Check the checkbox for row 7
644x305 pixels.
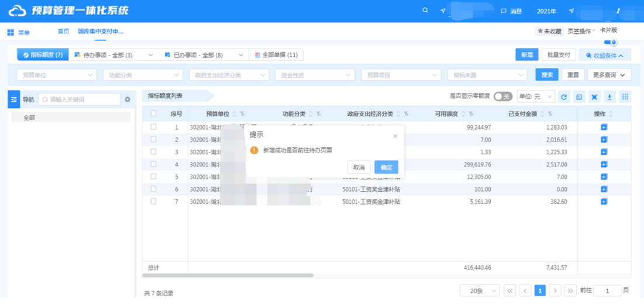coord(154,202)
